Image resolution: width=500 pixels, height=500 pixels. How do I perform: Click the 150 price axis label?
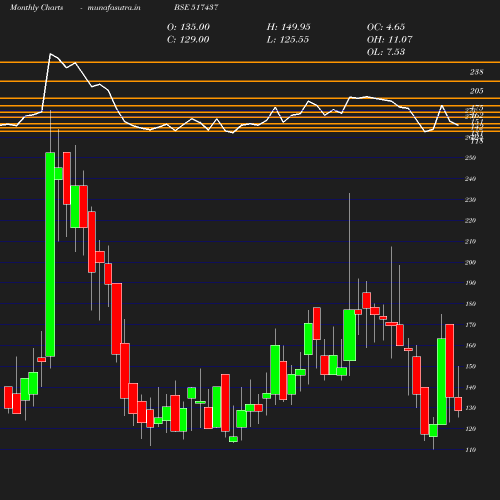470,367
